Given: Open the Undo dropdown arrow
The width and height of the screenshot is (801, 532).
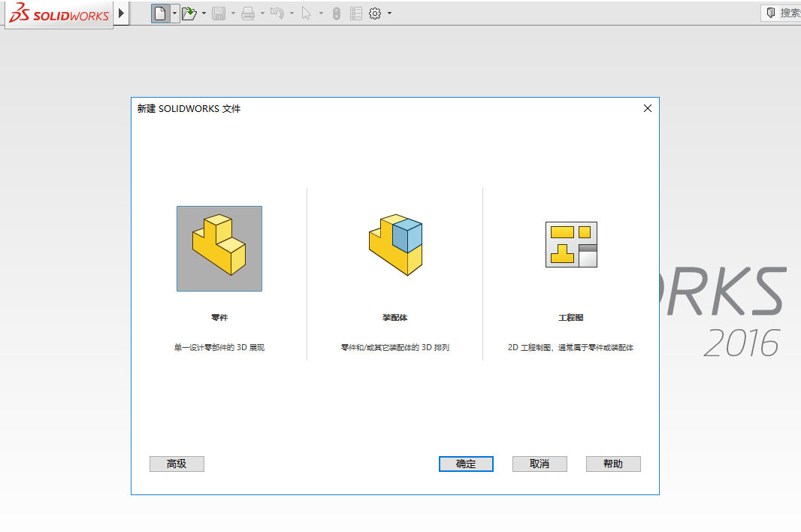Looking at the screenshot, I should [x=292, y=14].
